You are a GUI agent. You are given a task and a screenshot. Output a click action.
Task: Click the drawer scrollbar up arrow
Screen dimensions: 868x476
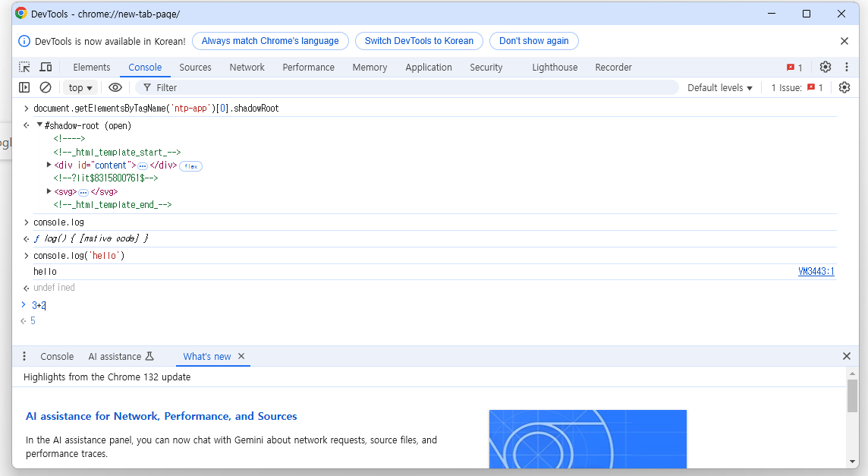(852, 374)
